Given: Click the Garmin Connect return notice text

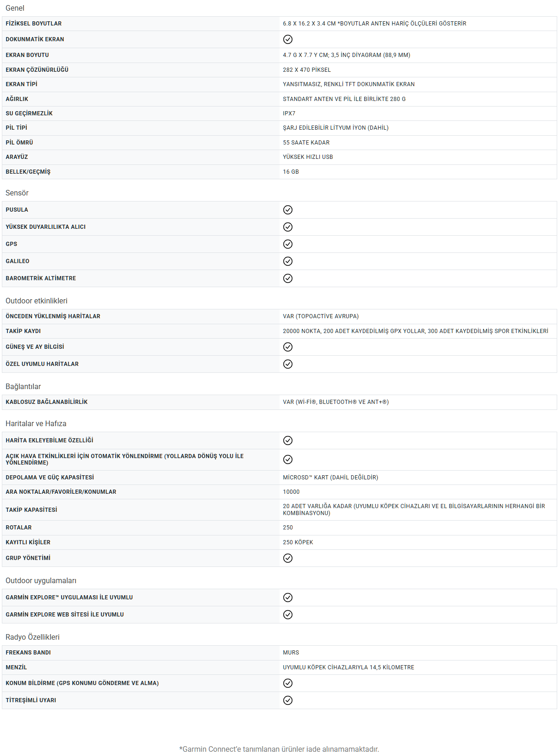Looking at the screenshot, I should click(x=279, y=749).
